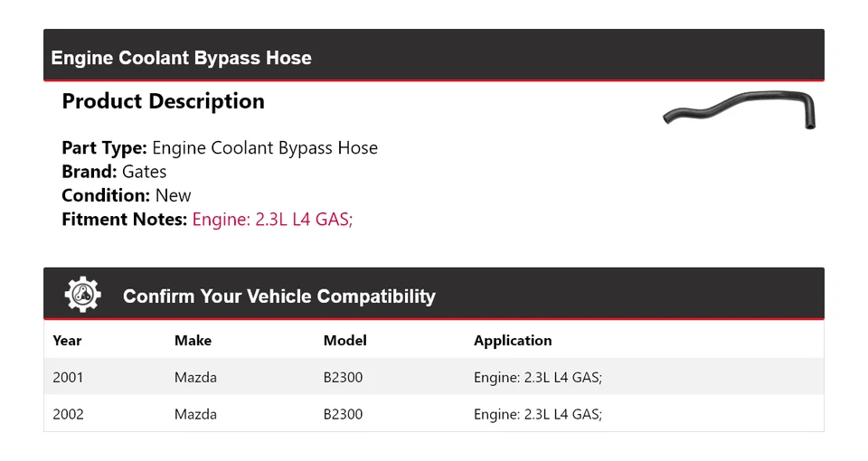Click the Engine Coolant Bypass Hose header
The image size is (868, 461).
tap(181, 58)
